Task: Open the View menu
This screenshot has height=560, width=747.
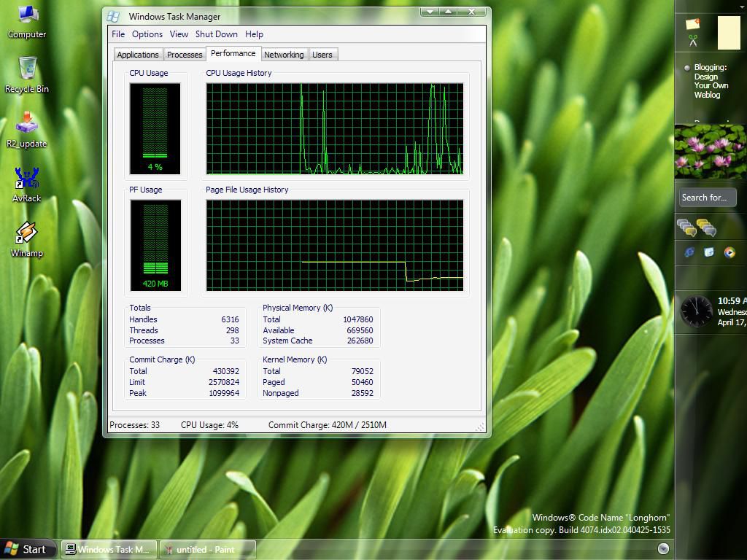Action: (x=179, y=34)
